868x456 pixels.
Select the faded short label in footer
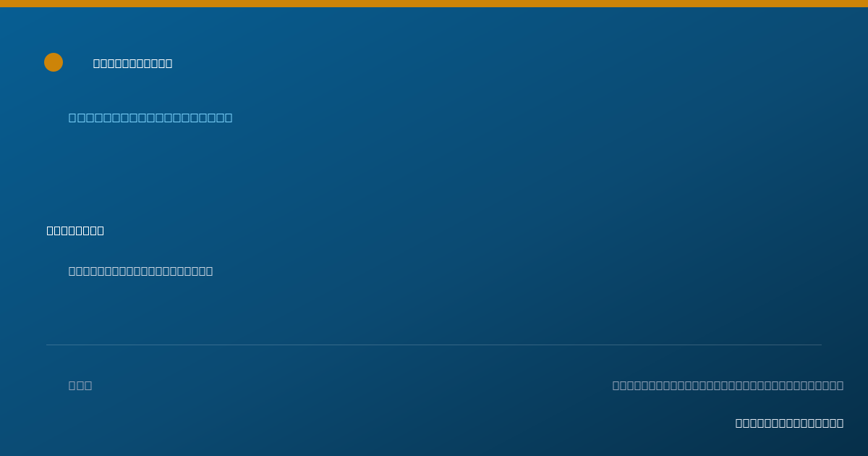coord(80,386)
